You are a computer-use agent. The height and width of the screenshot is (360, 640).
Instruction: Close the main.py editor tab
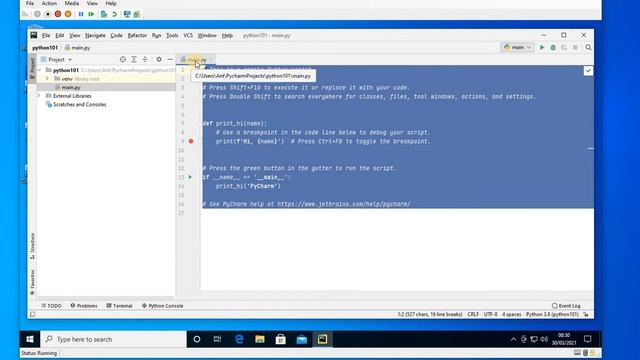pos(211,60)
